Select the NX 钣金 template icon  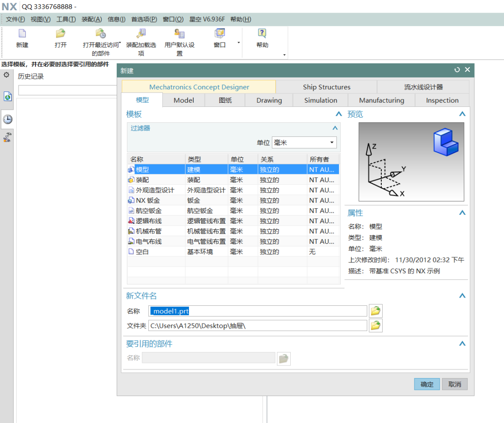click(x=131, y=200)
